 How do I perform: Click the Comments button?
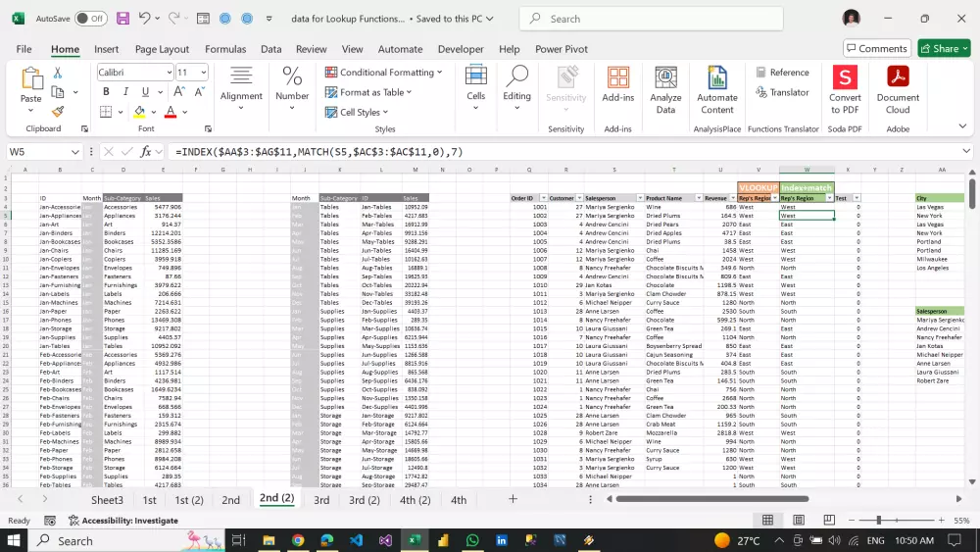tap(876, 48)
